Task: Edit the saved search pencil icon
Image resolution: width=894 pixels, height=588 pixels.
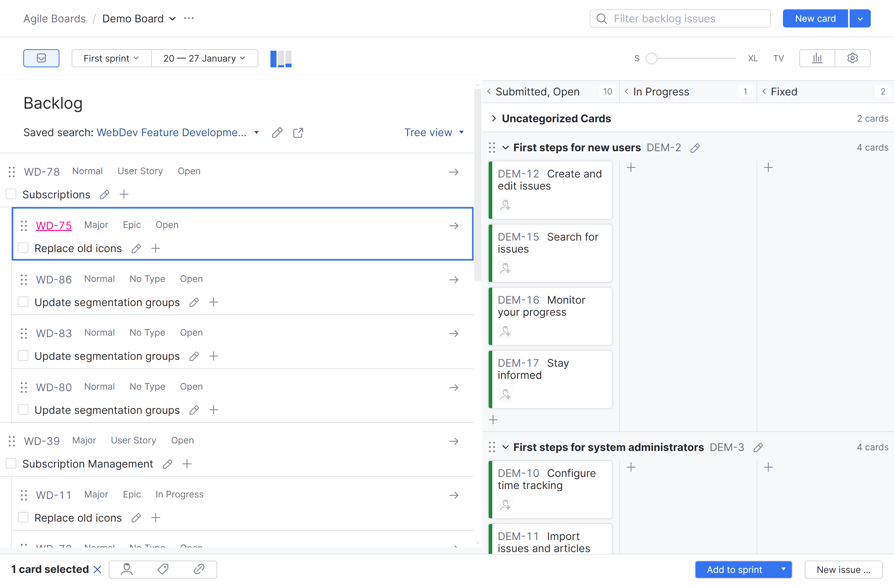Action: 277,133
